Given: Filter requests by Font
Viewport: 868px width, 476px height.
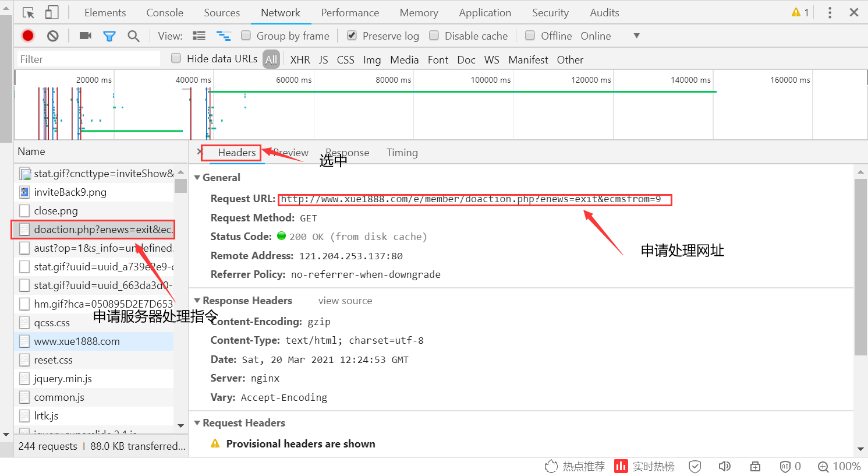Looking at the screenshot, I should tap(438, 59).
